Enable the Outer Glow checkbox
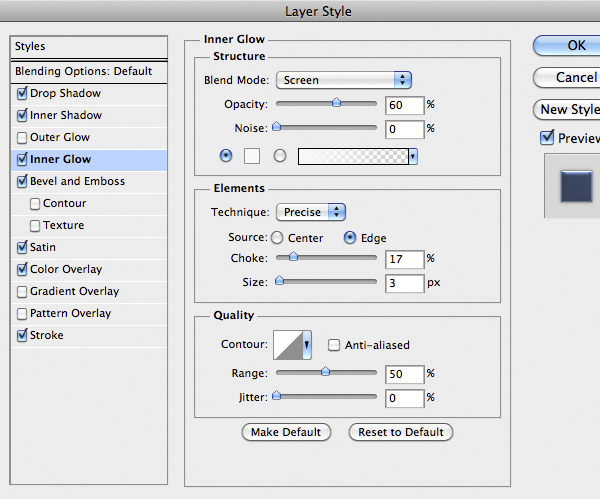 pyautogui.click(x=23, y=138)
